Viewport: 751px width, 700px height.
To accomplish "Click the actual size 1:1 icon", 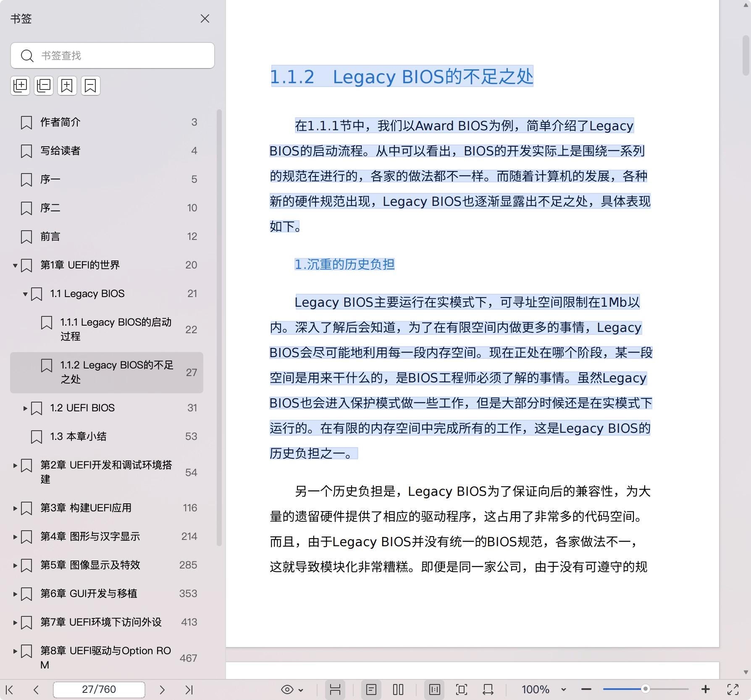I will 435,689.
